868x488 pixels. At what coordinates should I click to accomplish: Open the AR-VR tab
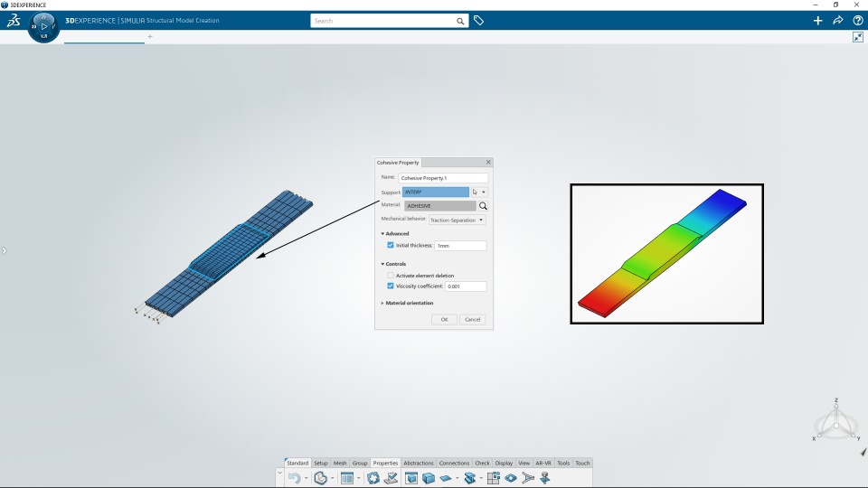click(543, 463)
